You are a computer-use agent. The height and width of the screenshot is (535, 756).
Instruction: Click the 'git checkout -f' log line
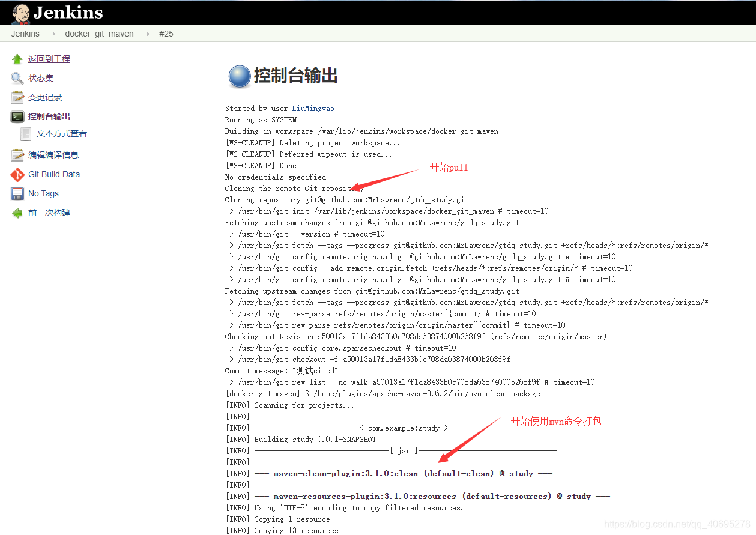click(x=370, y=360)
